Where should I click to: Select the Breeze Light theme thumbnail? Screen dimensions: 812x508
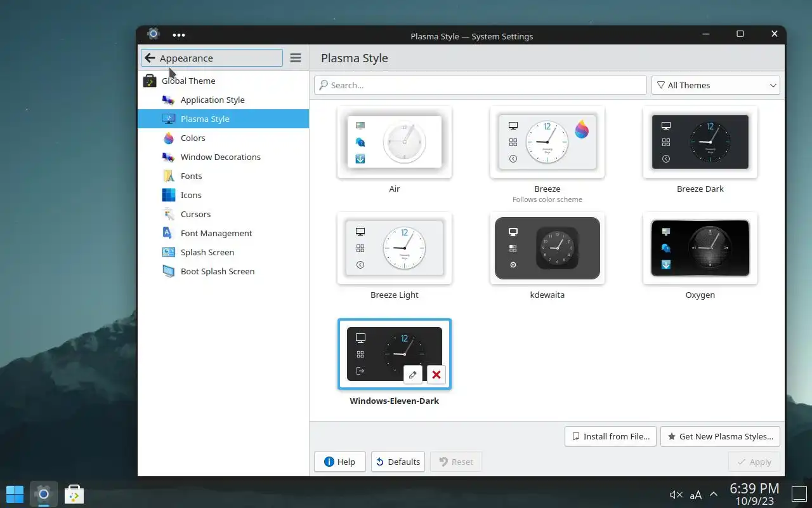[395, 248]
